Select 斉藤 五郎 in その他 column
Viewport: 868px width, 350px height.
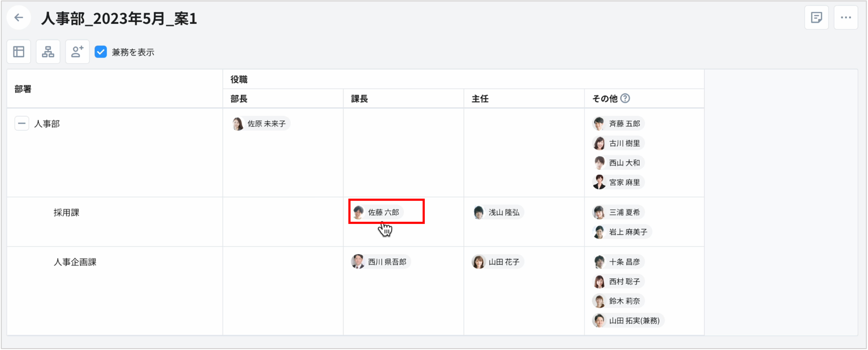618,124
